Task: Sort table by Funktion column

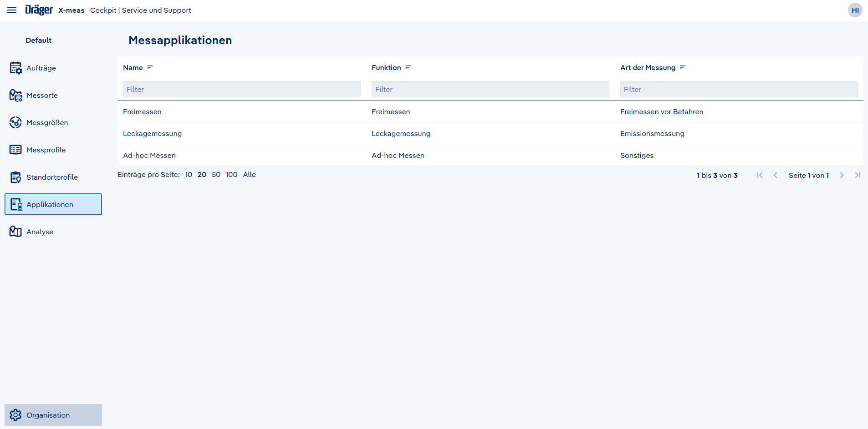Action: point(408,67)
